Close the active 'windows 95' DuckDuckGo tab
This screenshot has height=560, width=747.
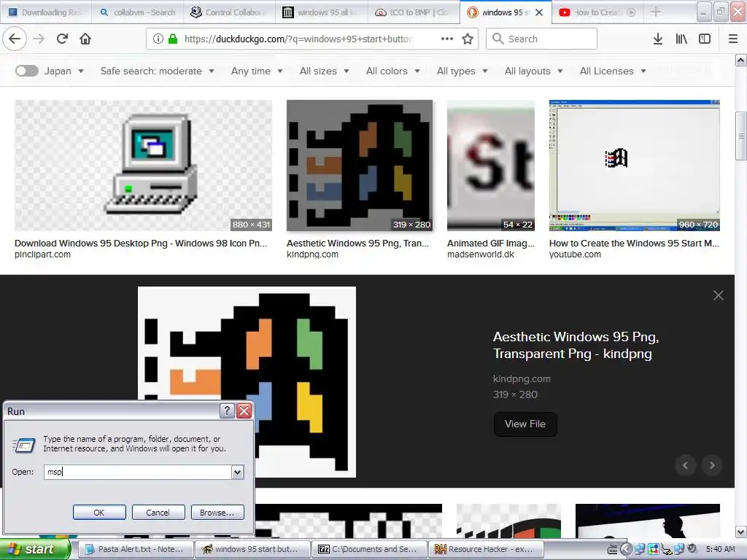(x=539, y=12)
